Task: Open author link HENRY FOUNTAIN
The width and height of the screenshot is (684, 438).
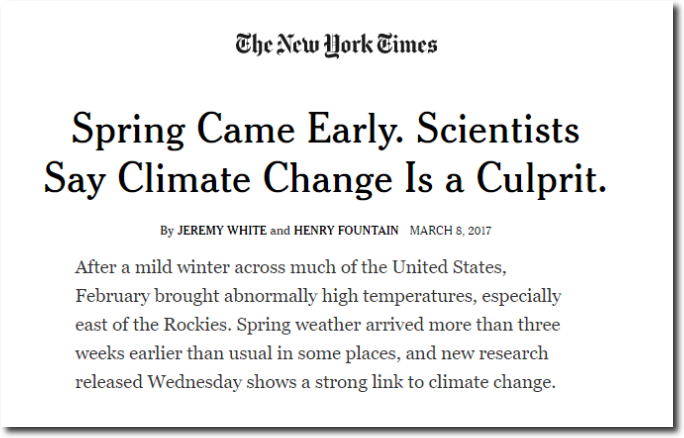Action: [x=346, y=230]
